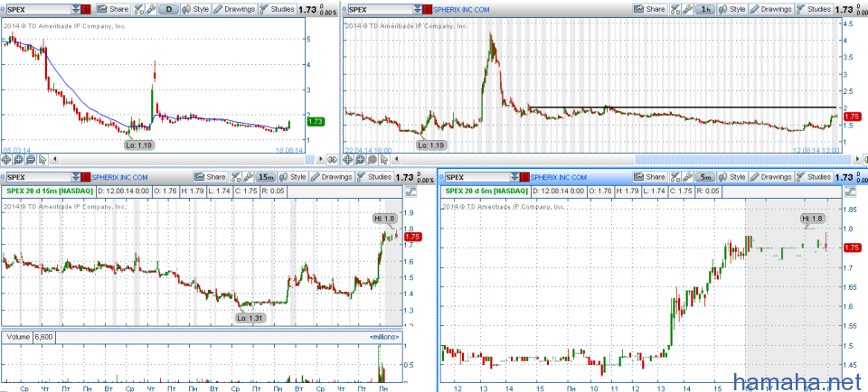Click SPEX symbol field in 5m chart
The height and width of the screenshot is (392, 868).
(x=477, y=177)
